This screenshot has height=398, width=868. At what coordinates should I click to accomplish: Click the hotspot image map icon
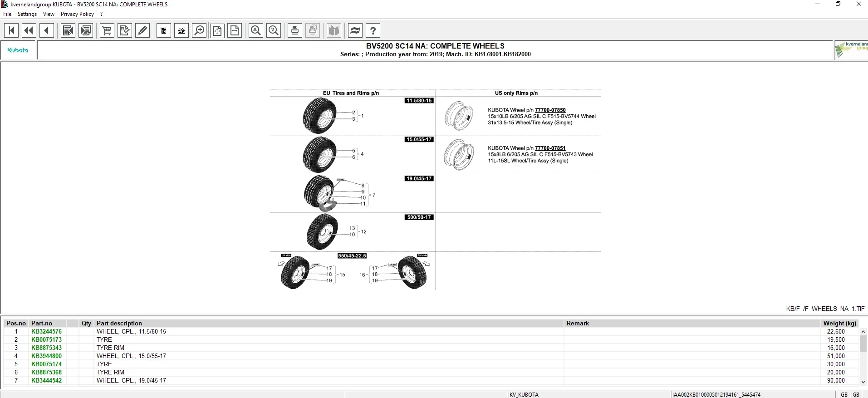click(181, 30)
